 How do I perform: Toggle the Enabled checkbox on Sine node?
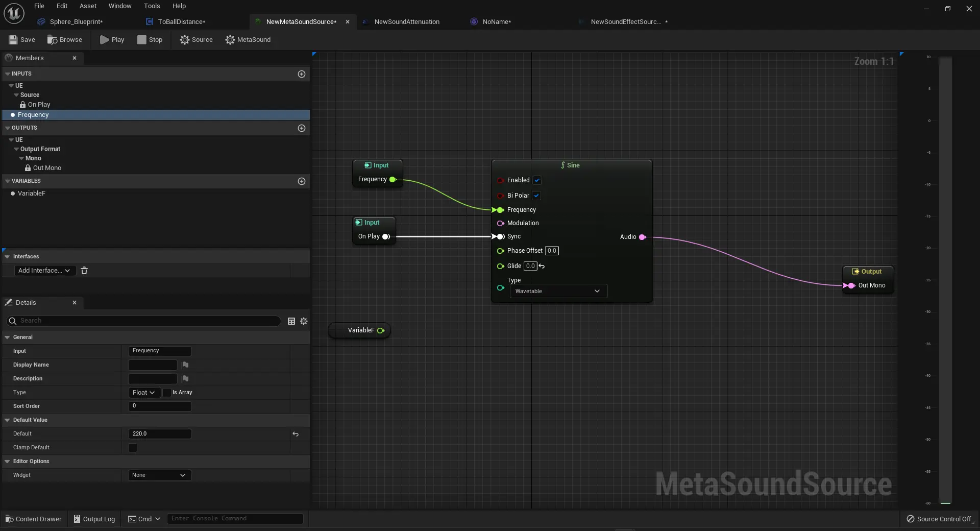pos(537,180)
